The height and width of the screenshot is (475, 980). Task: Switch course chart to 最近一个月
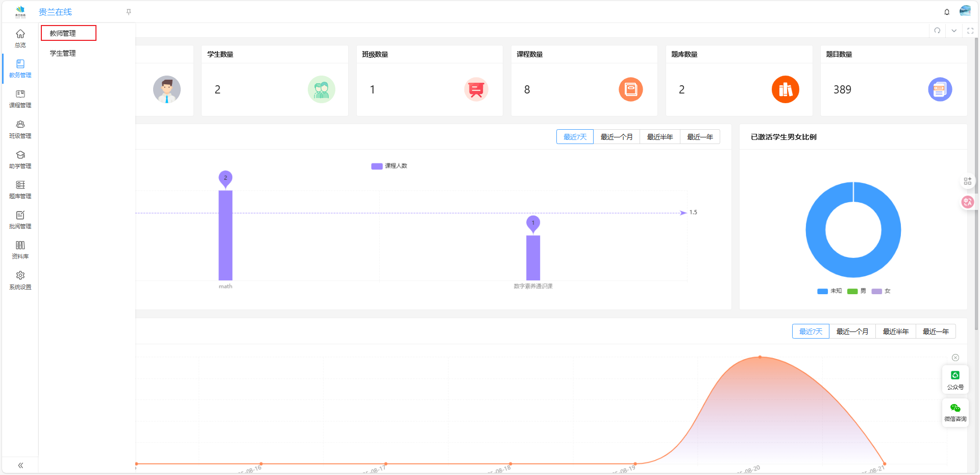point(616,137)
